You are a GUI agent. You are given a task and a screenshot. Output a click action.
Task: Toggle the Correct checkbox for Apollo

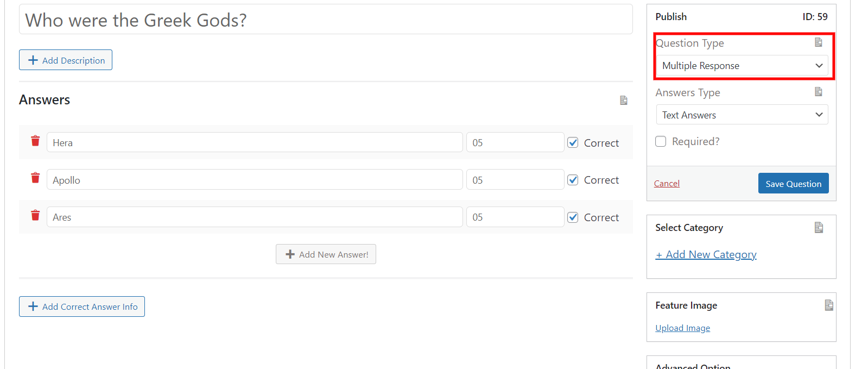tap(573, 180)
